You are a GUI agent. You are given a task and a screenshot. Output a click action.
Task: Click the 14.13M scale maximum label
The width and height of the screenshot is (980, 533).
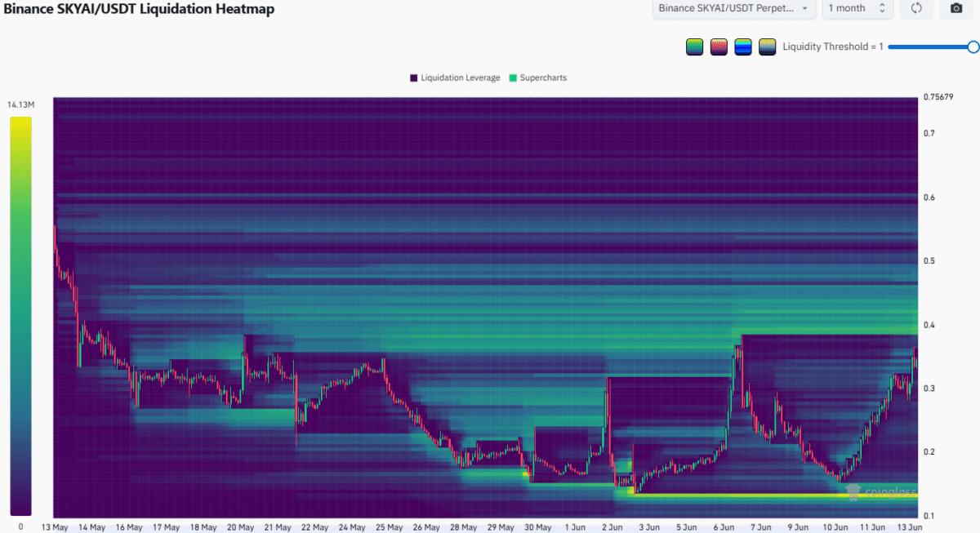click(x=20, y=104)
